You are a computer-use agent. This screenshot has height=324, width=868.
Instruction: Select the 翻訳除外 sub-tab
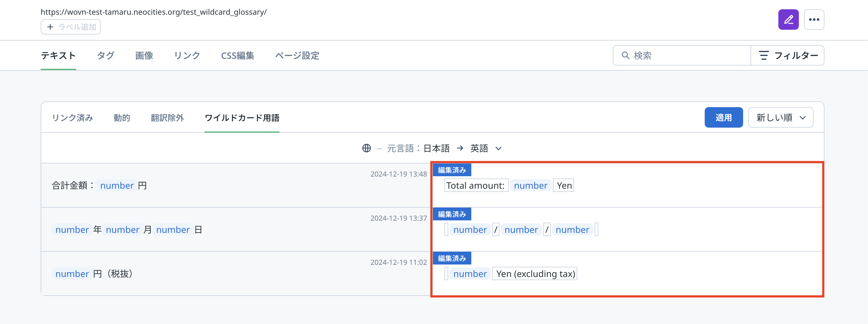[x=167, y=118]
